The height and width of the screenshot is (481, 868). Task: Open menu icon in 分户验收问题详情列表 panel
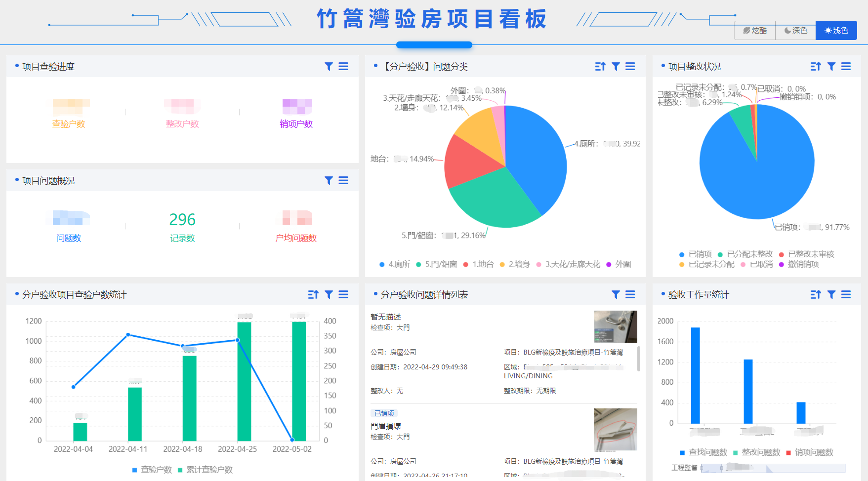pyautogui.click(x=630, y=295)
